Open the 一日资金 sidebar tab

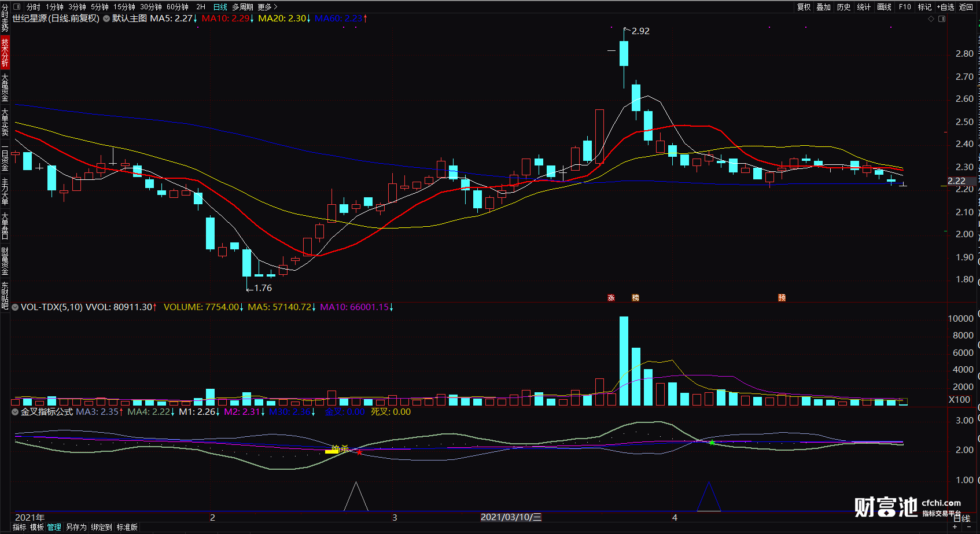5,157
